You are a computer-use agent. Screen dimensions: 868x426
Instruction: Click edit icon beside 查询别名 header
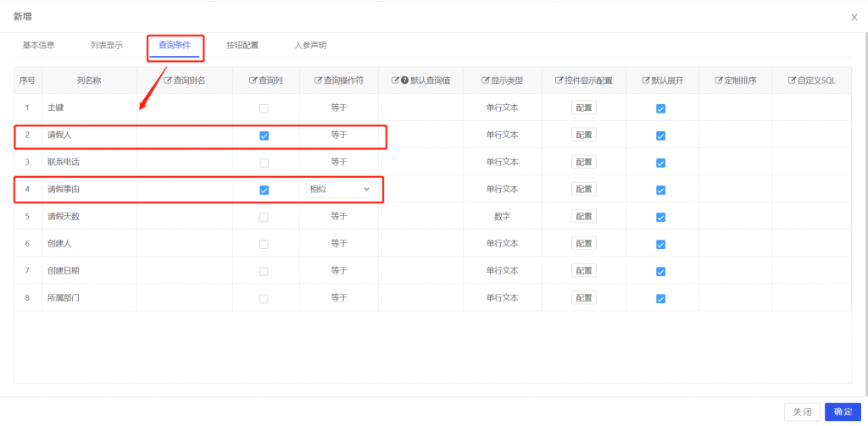tap(168, 80)
